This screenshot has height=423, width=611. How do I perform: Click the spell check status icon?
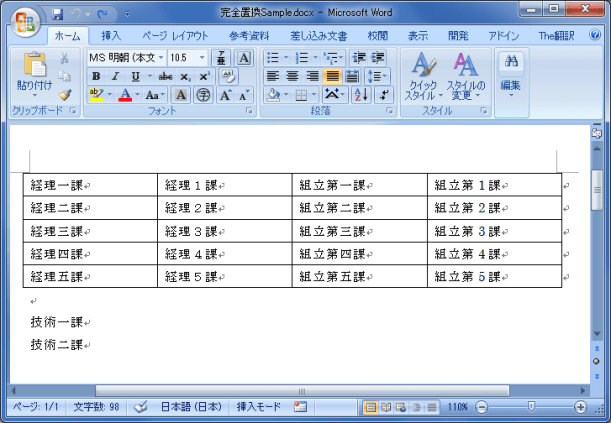[x=140, y=407]
